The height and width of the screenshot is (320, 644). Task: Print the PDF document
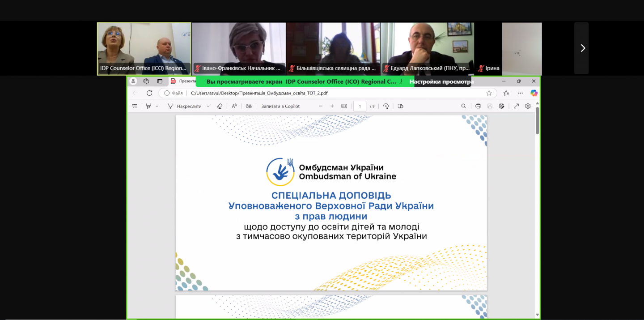coord(478,106)
